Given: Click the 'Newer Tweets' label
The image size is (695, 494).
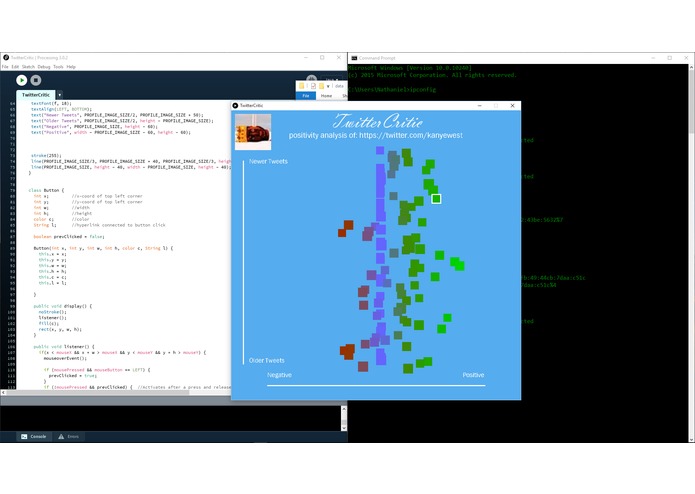Looking at the screenshot, I should click(268, 161).
